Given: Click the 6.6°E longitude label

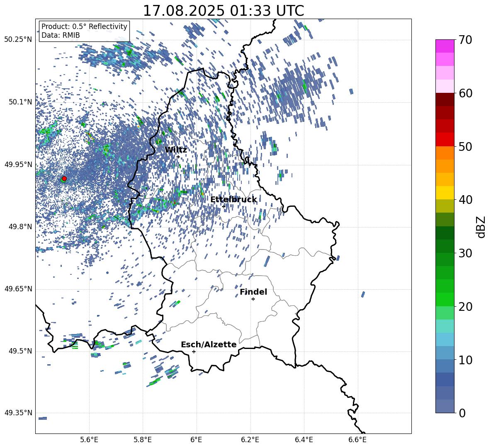Looking at the screenshot, I should [357, 440].
